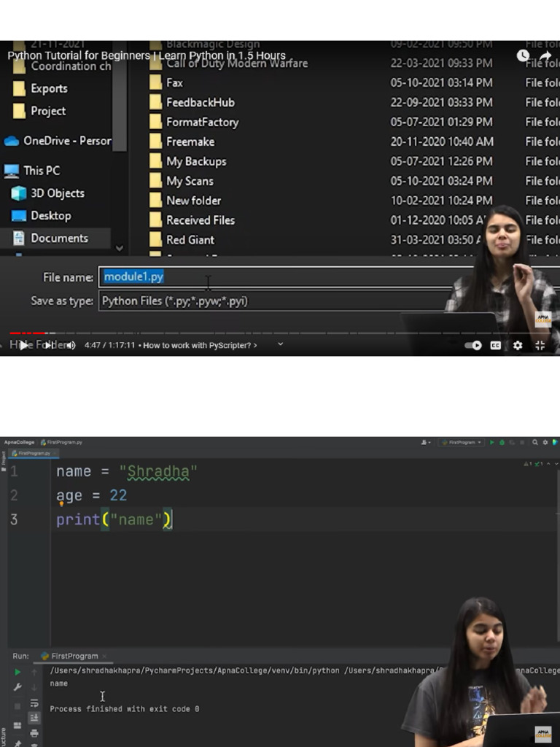Click the green Run button in PyCharm's top toolbar
Viewport: 560px width, 747px height.
point(492,442)
